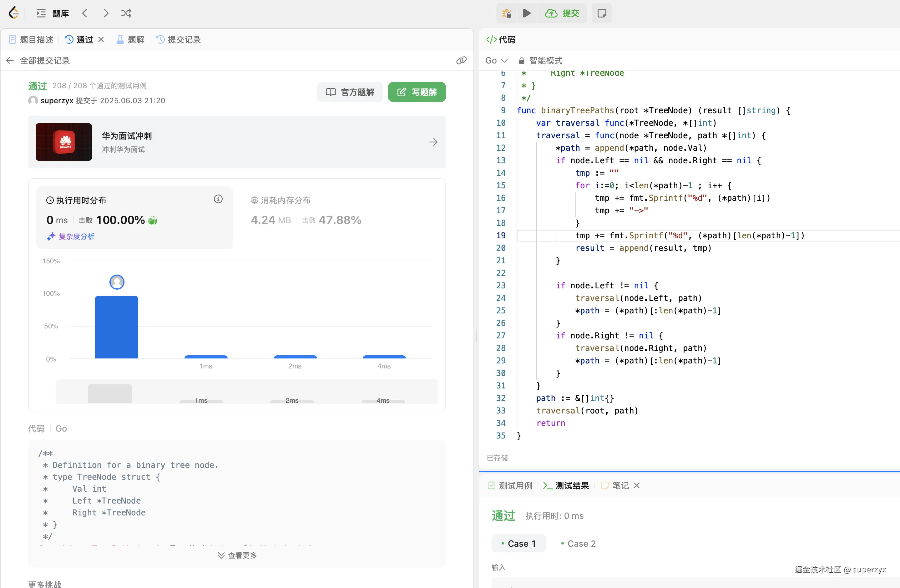Open 题库 problem bank
Screen dimensions: 900x588
(x=60, y=13)
